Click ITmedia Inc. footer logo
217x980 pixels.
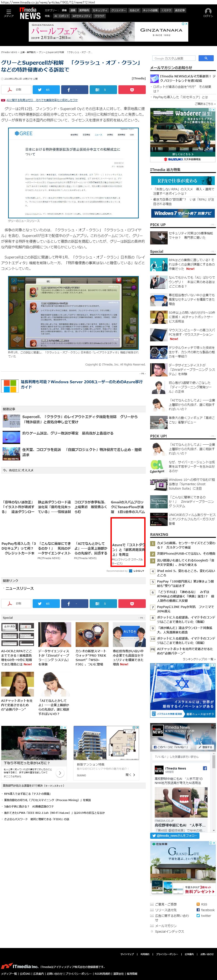(19, 966)
